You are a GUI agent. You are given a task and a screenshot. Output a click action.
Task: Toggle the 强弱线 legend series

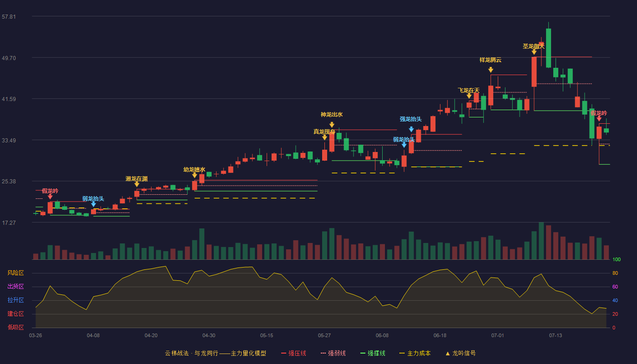click(333, 353)
